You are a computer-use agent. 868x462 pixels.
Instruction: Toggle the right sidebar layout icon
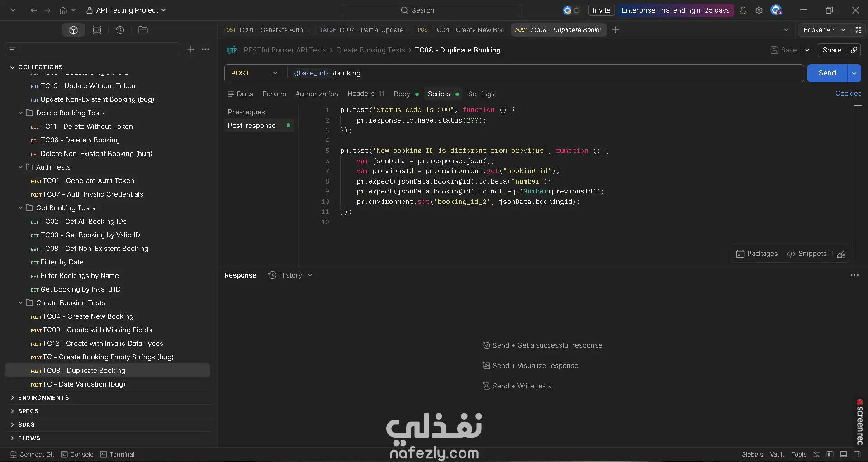[857, 454]
